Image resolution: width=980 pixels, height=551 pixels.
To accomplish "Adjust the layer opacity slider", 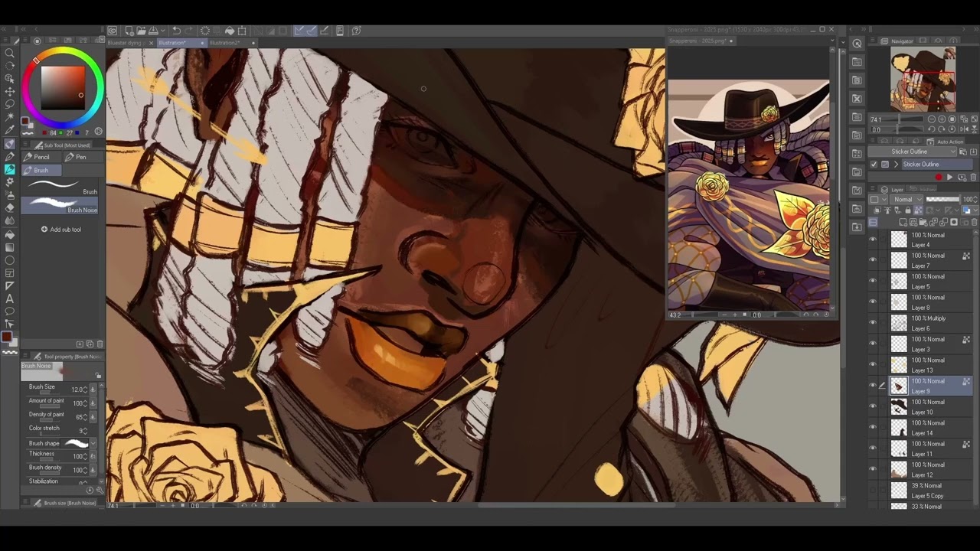I will pos(943,199).
